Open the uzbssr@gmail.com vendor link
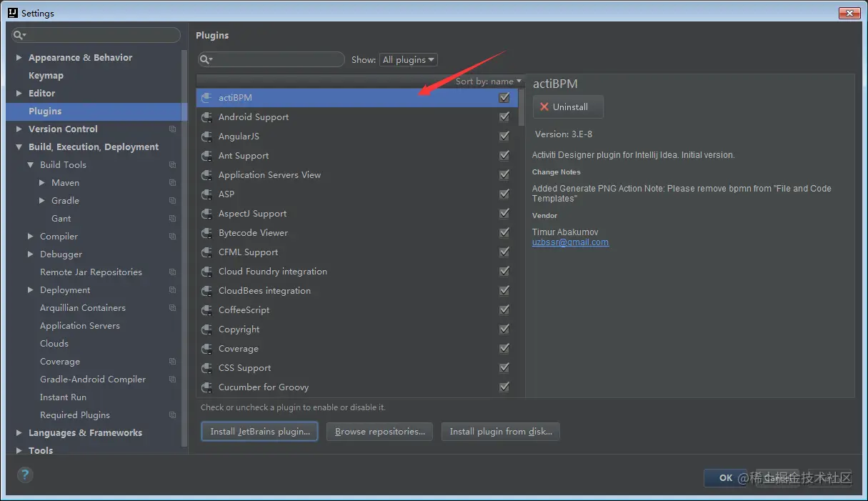 click(x=570, y=242)
